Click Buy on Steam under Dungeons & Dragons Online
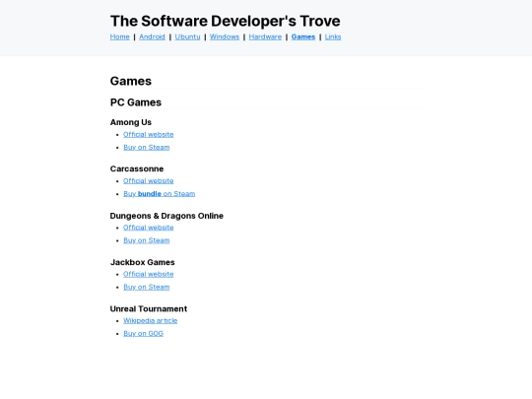This screenshot has width=532, height=399. click(147, 240)
